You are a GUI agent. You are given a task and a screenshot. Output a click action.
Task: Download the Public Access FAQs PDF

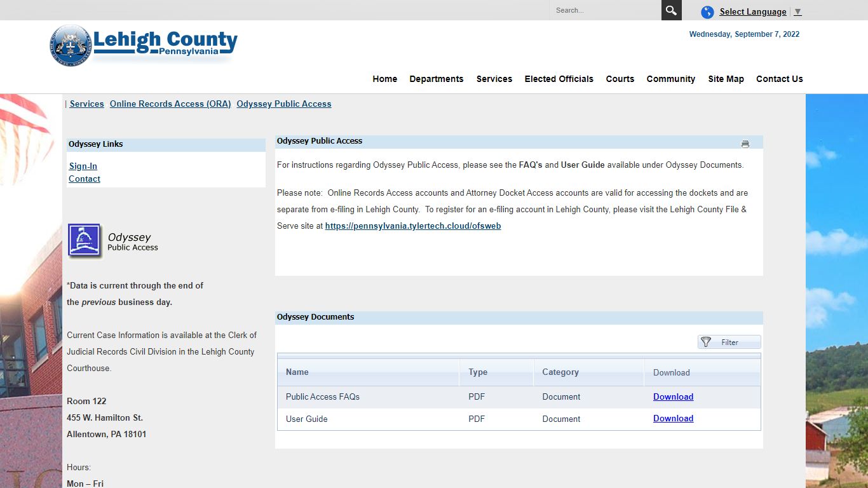pyautogui.click(x=673, y=396)
